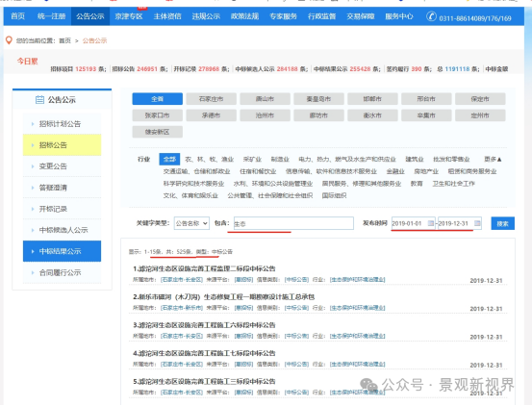Select 招标计划公告 in the sidebar

pyautogui.click(x=62, y=124)
